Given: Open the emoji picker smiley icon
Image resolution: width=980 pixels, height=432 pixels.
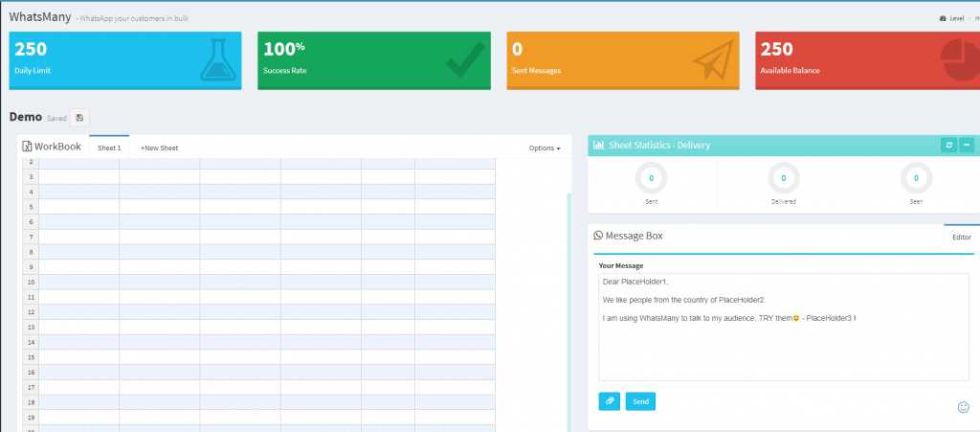Looking at the screenshot, I should click(963, 407).
